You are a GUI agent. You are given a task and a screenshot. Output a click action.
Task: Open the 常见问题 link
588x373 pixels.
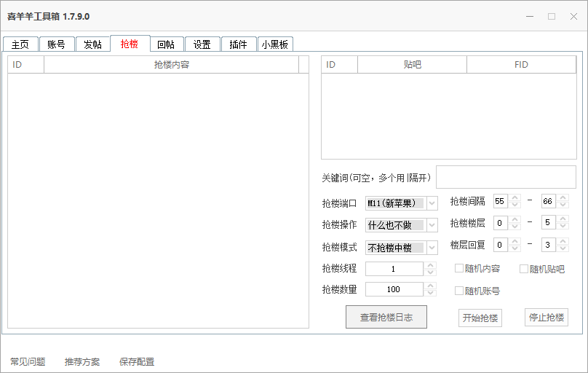pyautogui.click(x=28, y=362)
